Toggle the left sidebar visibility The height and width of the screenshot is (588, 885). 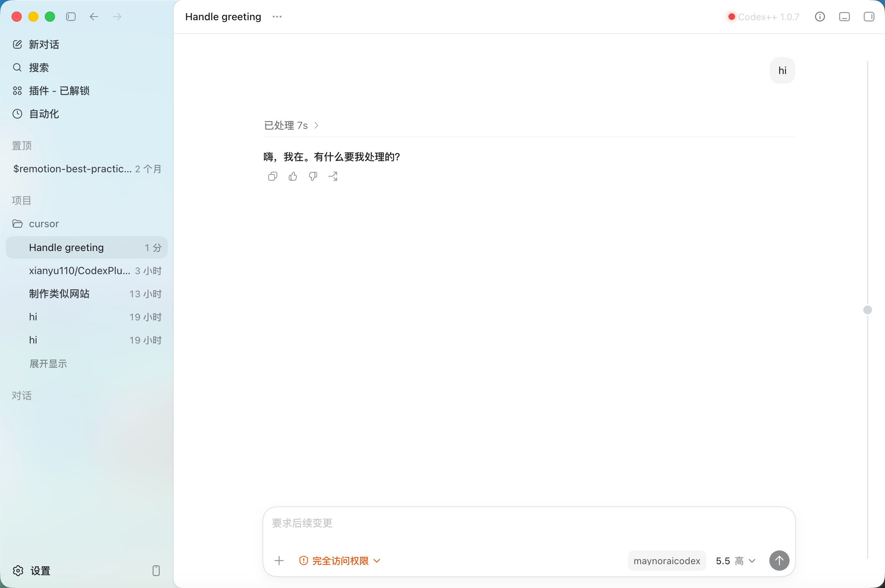71,17
